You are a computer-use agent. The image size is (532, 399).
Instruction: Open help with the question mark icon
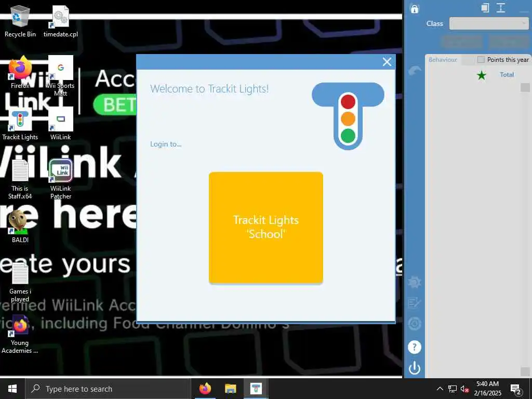(414, 347)
